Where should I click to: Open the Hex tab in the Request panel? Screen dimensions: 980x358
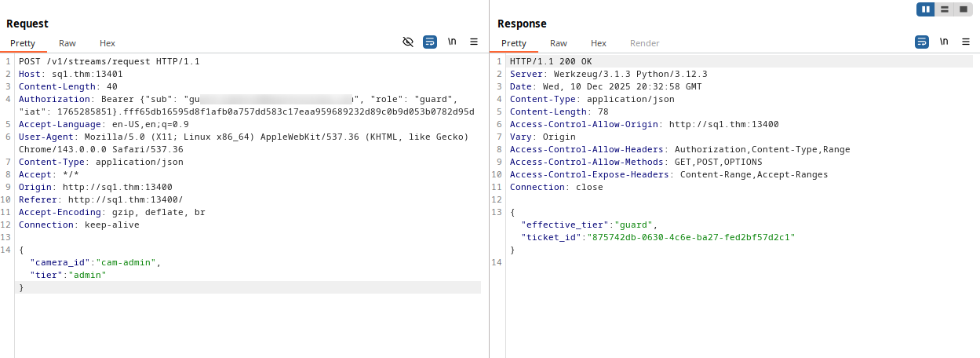(x=107, y=43)
